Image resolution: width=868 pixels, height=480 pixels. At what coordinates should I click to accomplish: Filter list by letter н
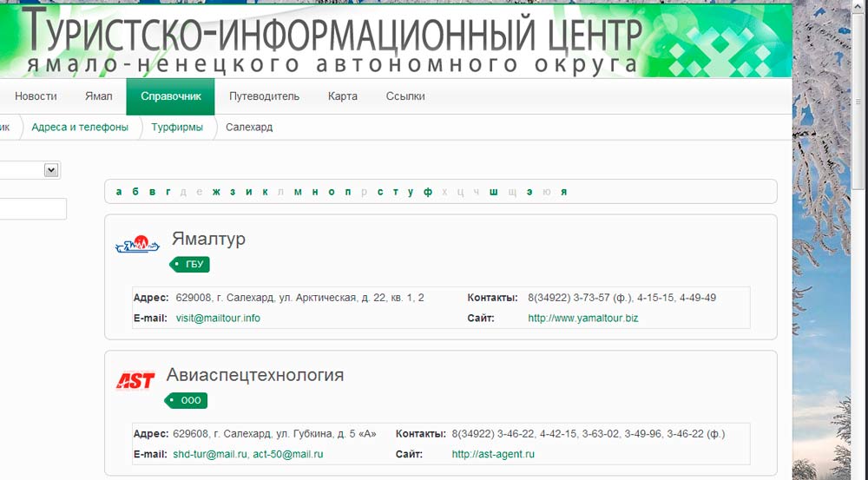pyautogui.click(x=315, y=192)
